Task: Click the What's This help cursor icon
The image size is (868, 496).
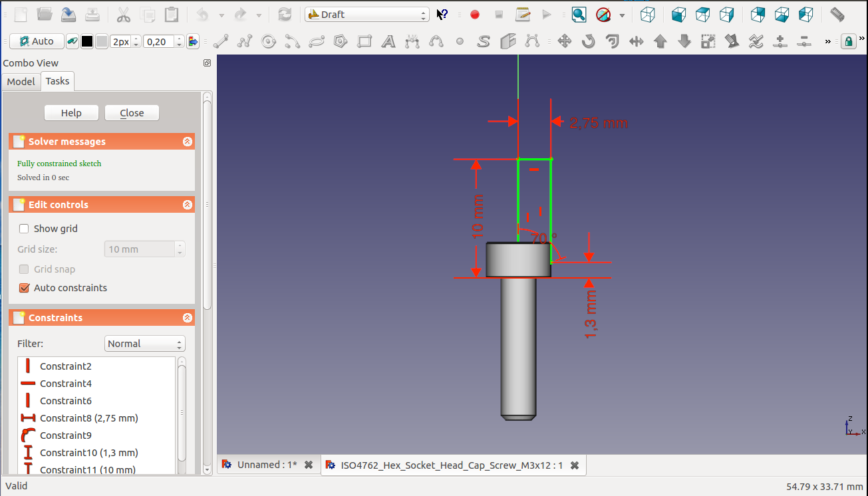Action: coord(442,15)
